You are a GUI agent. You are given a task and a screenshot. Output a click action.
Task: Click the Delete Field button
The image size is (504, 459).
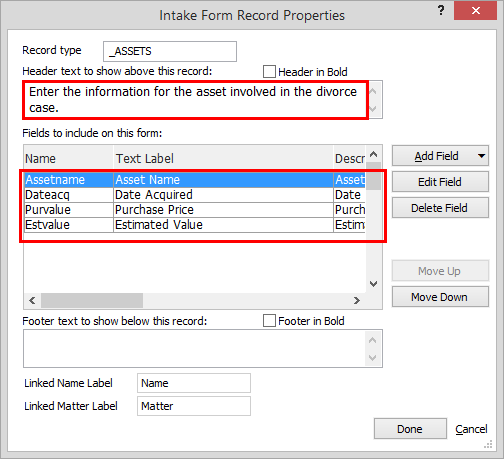coord(440,208)
